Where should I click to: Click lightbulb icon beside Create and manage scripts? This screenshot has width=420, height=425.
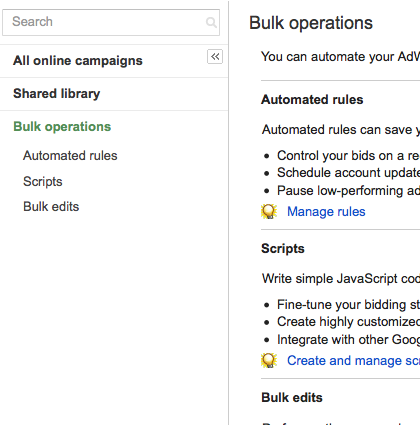tap(269, 360)
